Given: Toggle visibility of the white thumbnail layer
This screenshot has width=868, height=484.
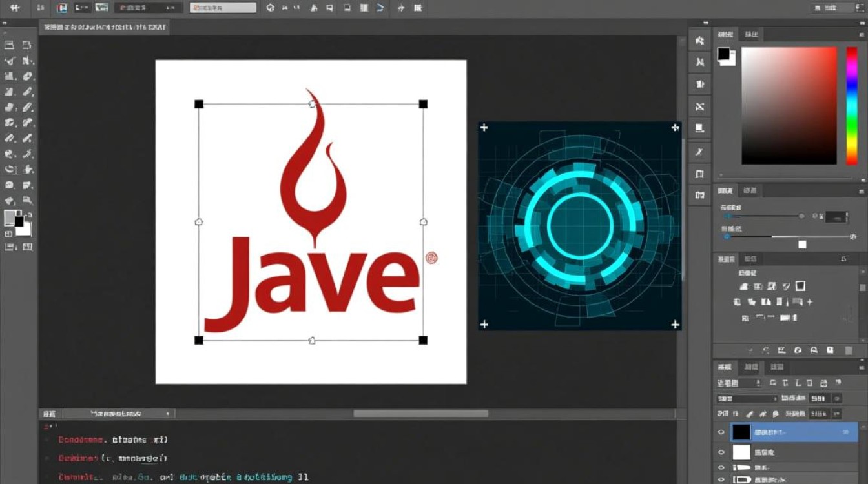Looking at the screenshot, I should (x=721, y=452).
